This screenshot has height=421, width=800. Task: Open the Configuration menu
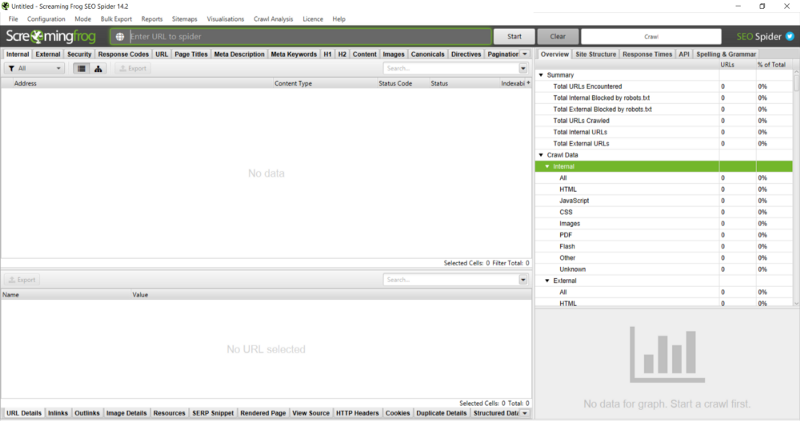[46, 19]
